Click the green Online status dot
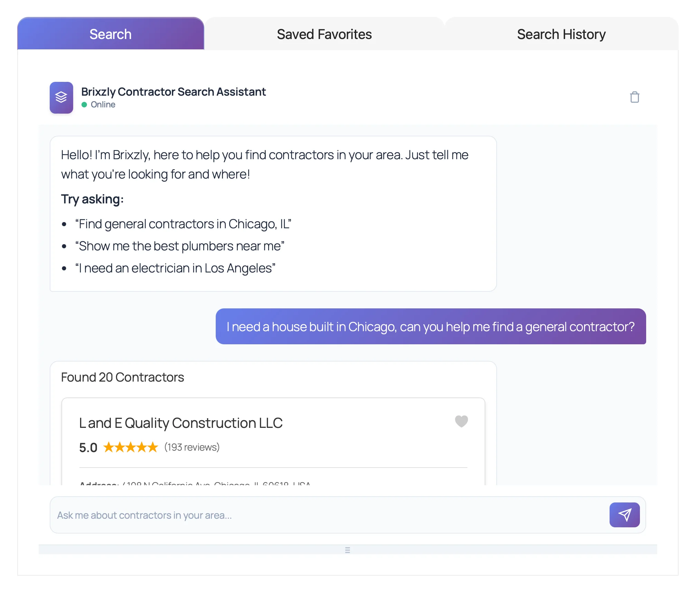The width and height of the screenshot is (700, 595). click(84, 105)
